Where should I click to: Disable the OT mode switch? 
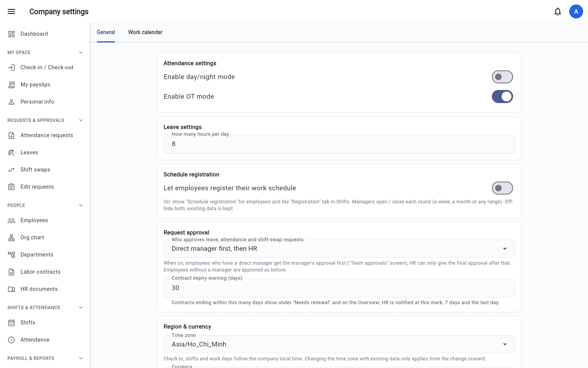tap(502, 96)
